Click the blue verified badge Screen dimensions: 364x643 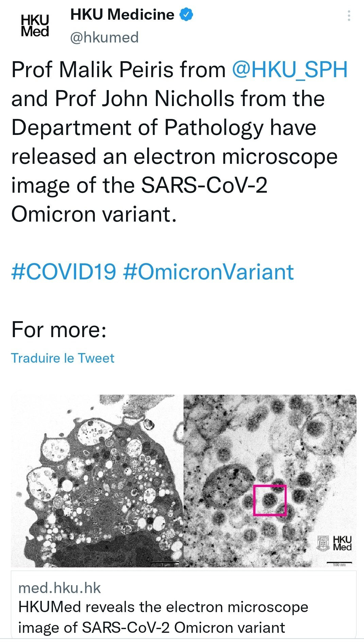click(x=186, y=15)
